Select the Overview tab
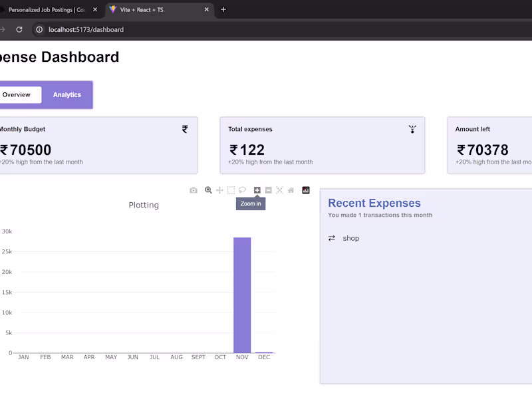This screenshot has width=532, height=399. [x=18, y=94]
